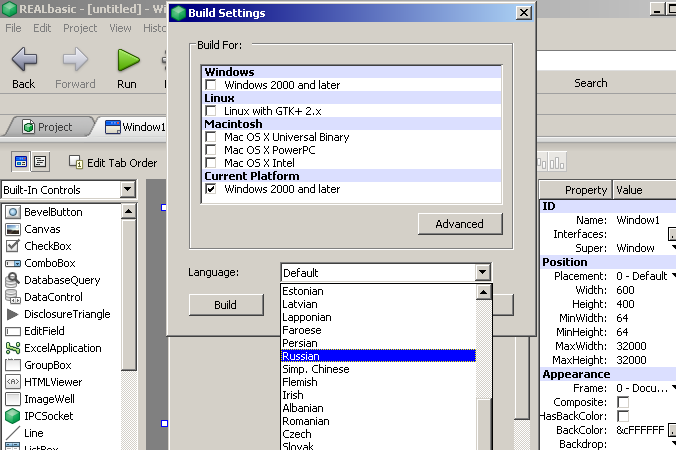The height and width of the screenshot is (450, 676).
Task: Click the language list scroll-up arrow
Action: pyautogui.click(x=483, y=292)
